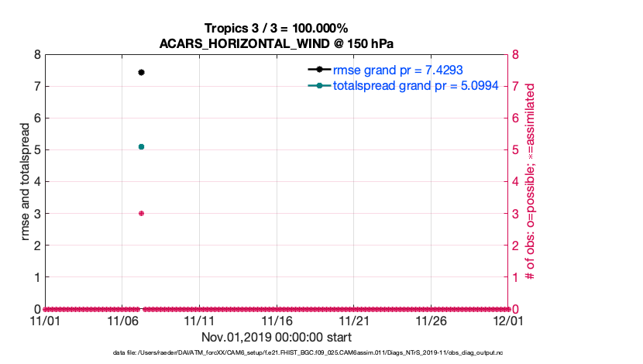Click the red '# of obs' right axis label
This screenshot has height=364, width=643.
(530, 183)
